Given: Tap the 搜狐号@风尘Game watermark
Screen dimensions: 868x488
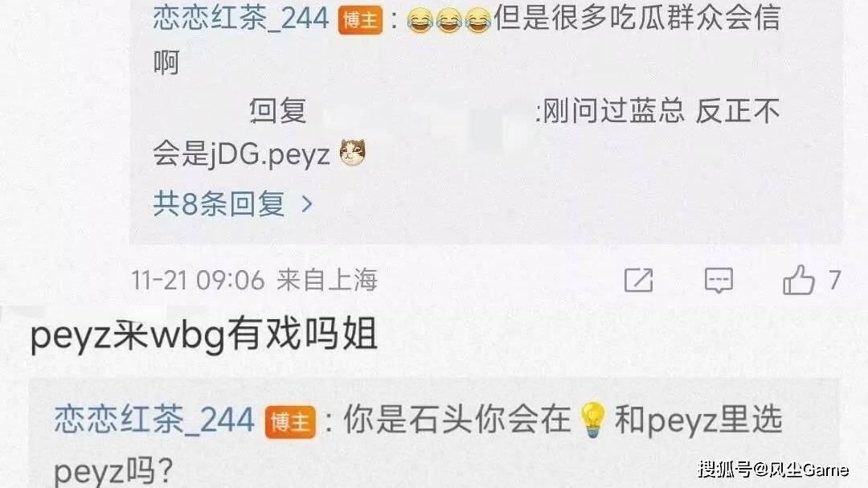Looking at the screenshot, I should coord(773,470).
